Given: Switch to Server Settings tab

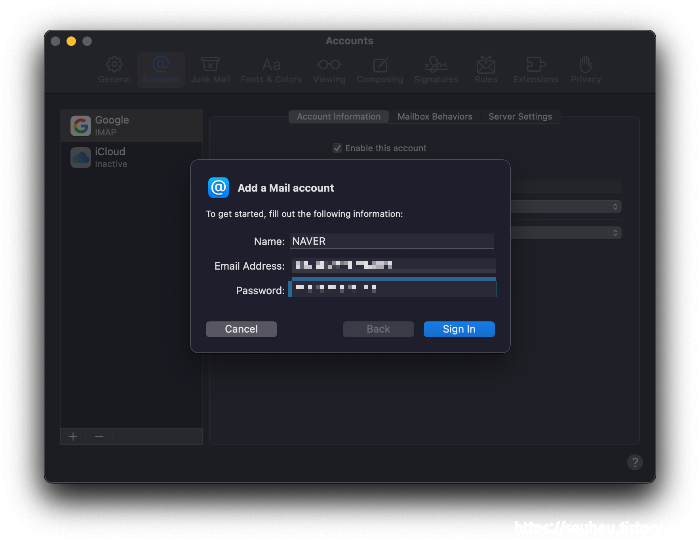Looking at the screenshot, I should click(520, 117).
